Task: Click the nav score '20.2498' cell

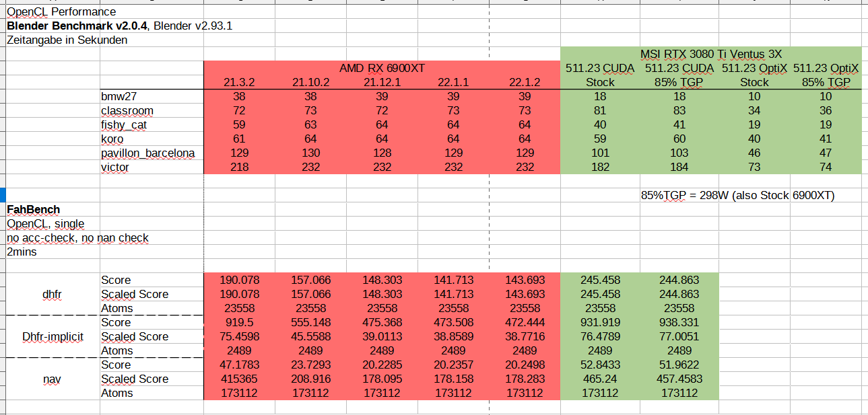Action: 525,365
